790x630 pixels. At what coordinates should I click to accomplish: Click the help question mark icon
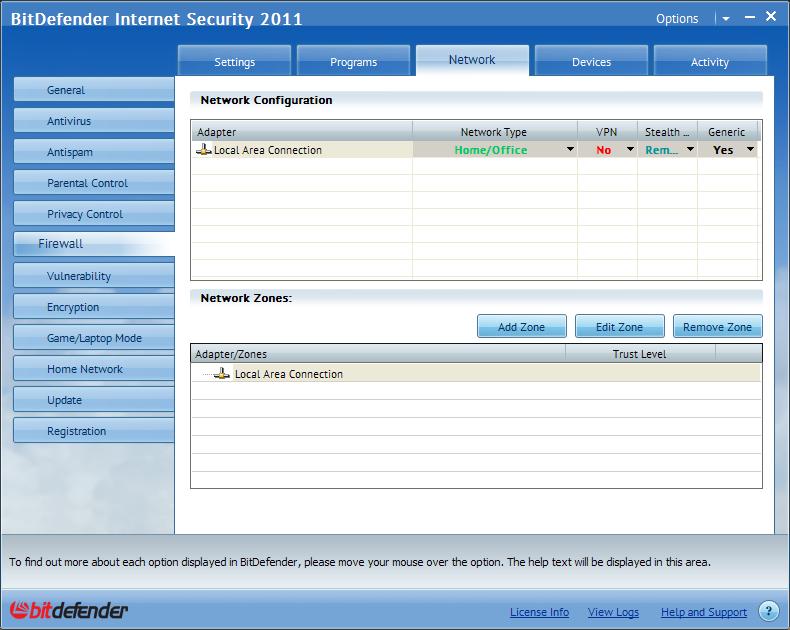click(x=768, y=611)
